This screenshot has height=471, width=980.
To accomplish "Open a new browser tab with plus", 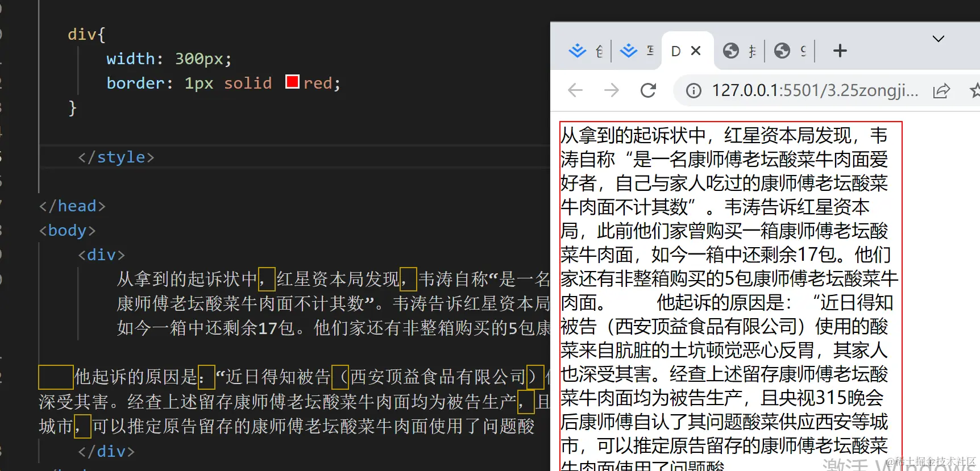I will [x=840, y=51].
